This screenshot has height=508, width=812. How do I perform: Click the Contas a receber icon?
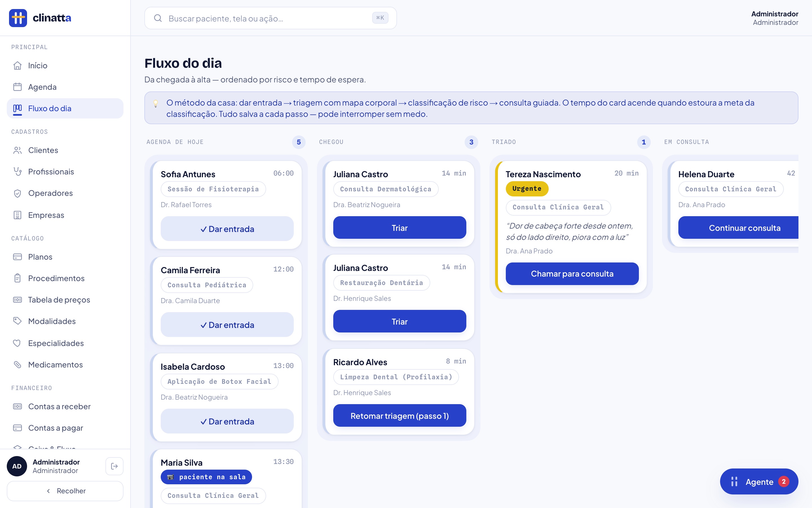click(x=17, y=406)
